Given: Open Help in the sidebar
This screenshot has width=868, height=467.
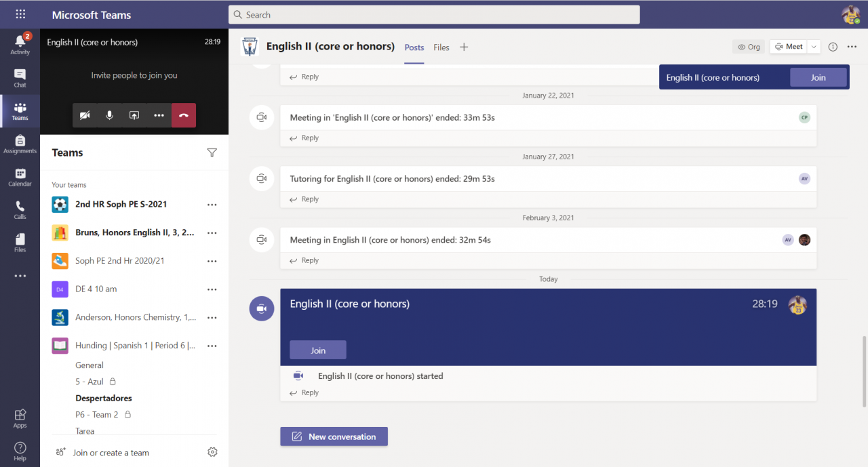Looking at the screenshot, I should coord(20,451).
